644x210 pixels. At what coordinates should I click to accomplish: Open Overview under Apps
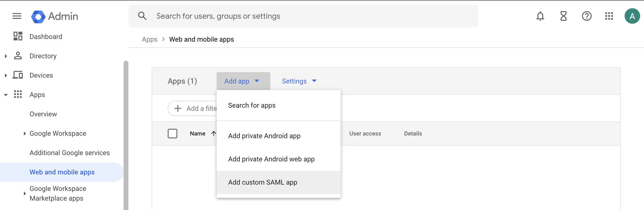click(43, 114)
